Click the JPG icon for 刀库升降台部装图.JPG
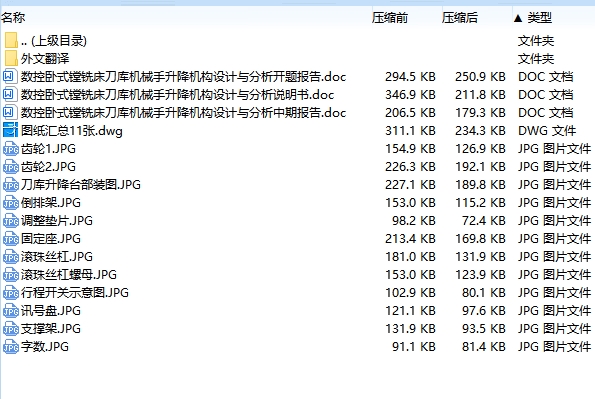Screen dimensions: 595x399 pos(11,185)
